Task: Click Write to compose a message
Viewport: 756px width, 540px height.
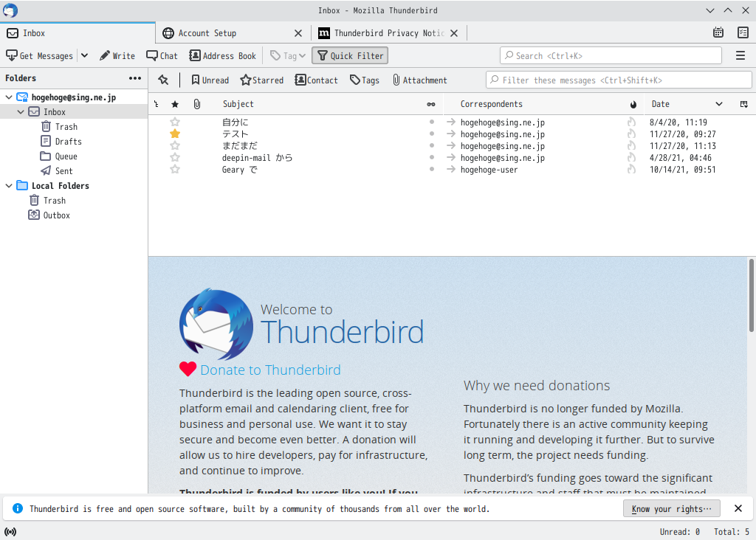Action: tap(117, 56)
